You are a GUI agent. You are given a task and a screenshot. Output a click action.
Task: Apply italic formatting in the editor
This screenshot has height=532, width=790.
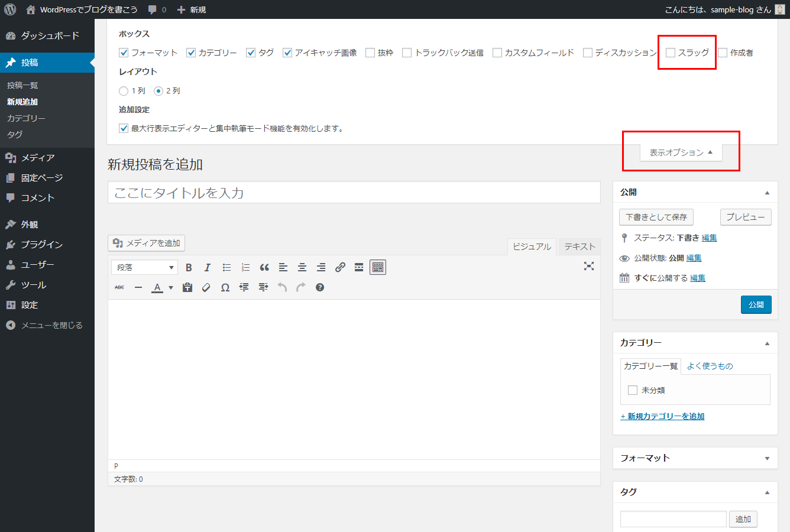tap(207, 267)
